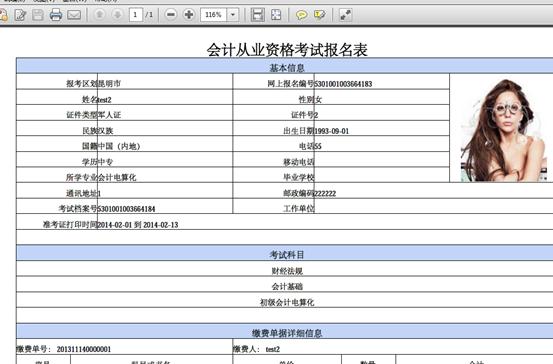Zoom in with the plus button
553x364 pixels.
(x=189, y=14)
